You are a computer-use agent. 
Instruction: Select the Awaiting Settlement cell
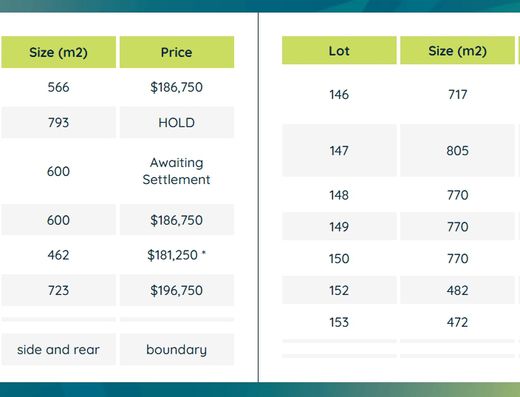pyautogui.click(x=177, y=171)
